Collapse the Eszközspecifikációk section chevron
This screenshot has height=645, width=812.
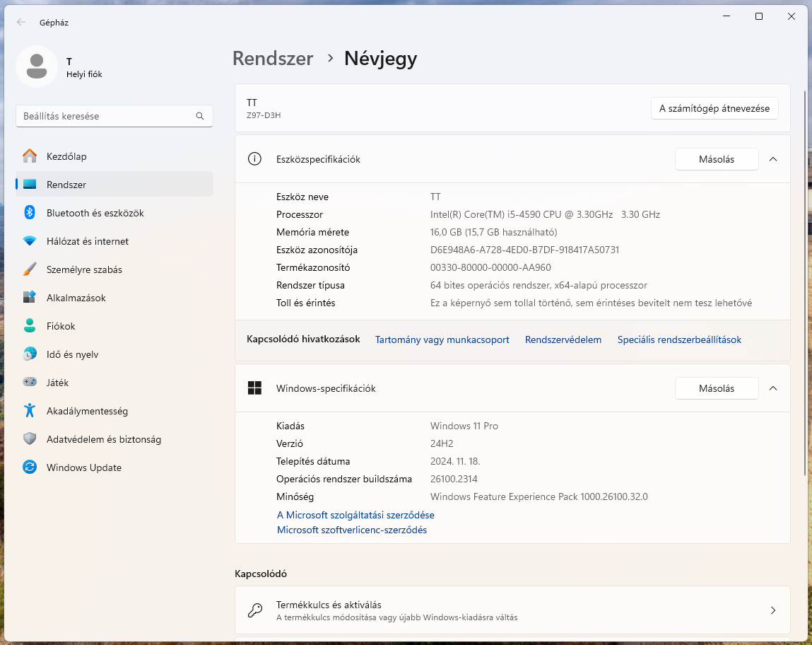[773, 159]
